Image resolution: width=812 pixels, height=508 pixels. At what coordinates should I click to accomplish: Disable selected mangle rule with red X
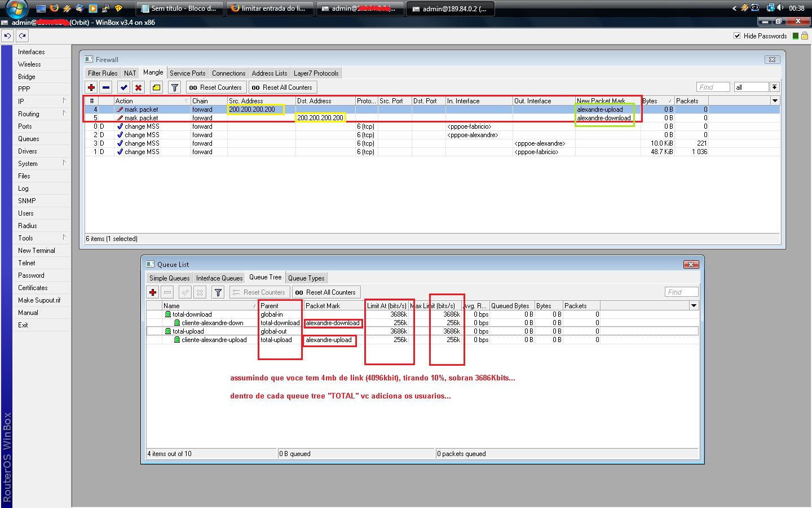[x=139, y=87]
